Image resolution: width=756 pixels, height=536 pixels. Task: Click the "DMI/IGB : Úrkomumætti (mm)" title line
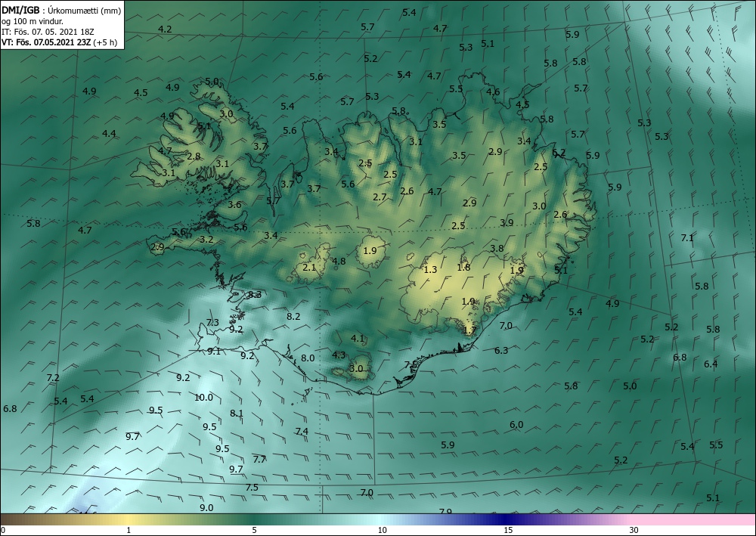[61, 11]
